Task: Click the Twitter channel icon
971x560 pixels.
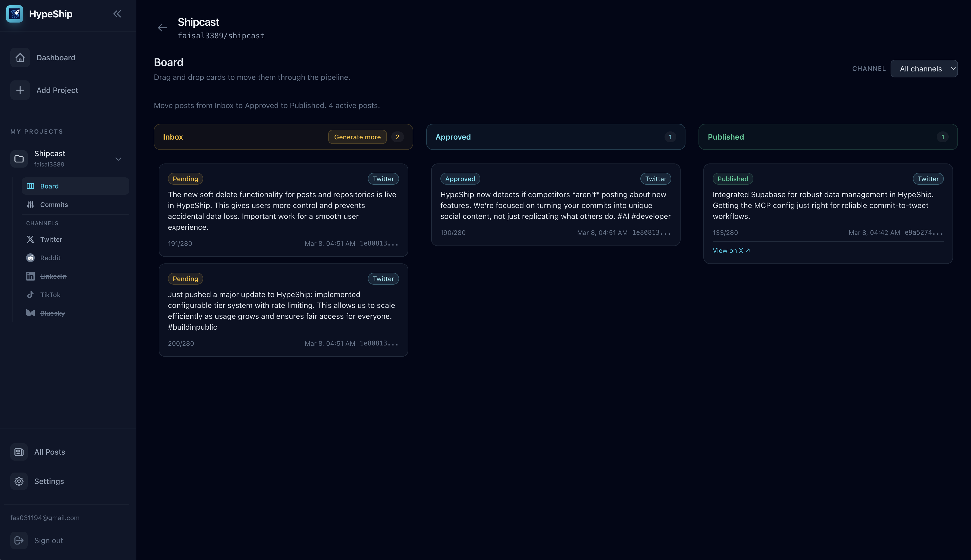Action: 30,239
